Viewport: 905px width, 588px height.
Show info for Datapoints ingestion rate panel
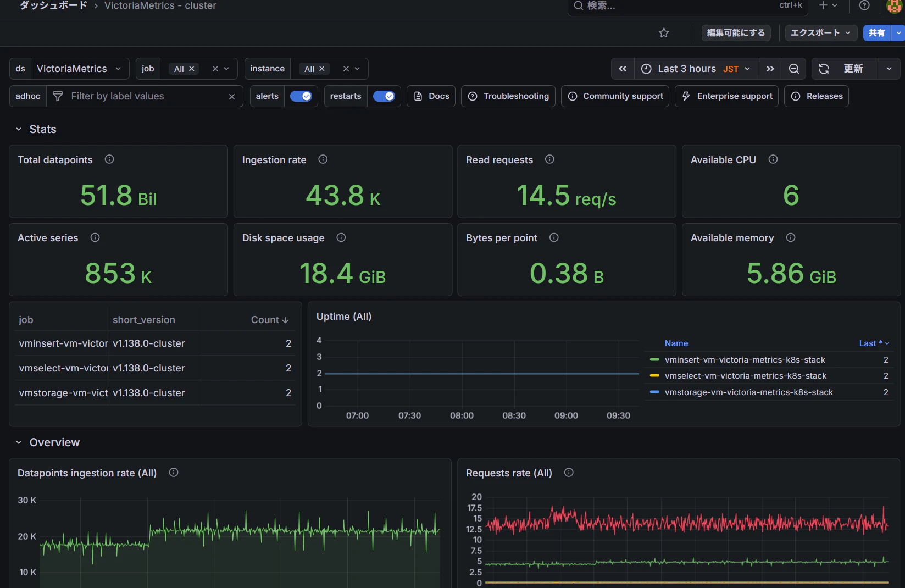[174, 473]
